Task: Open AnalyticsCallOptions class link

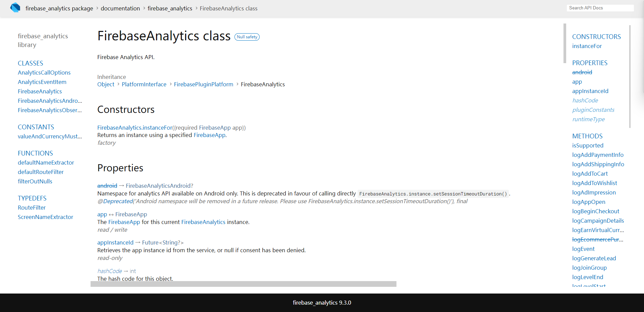Action: pos(44,73)
